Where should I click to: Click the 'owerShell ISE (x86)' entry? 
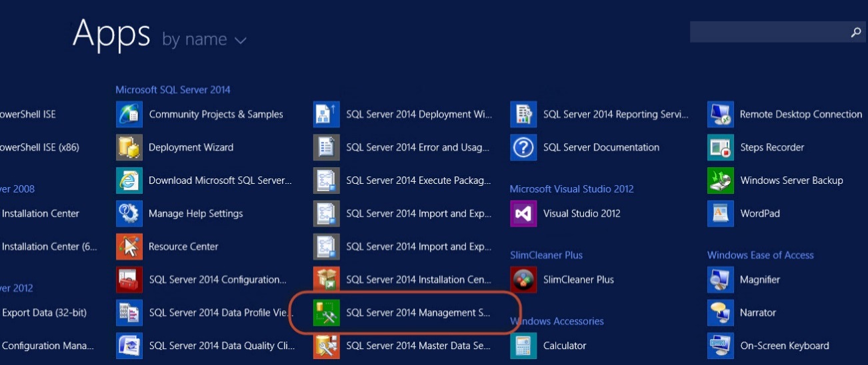39,147
